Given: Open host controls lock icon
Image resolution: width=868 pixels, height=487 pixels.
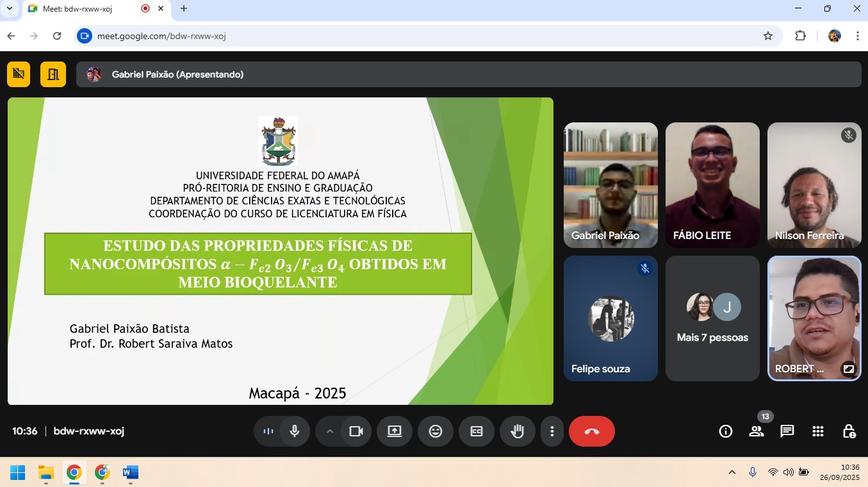Looking at the screenshot, I should (849, 431).
